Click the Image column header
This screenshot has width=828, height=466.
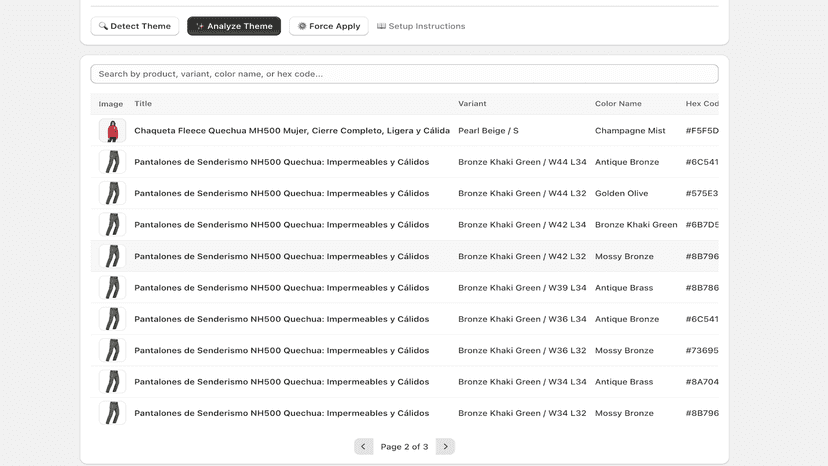pyautogui.click(x=110, y=104)
